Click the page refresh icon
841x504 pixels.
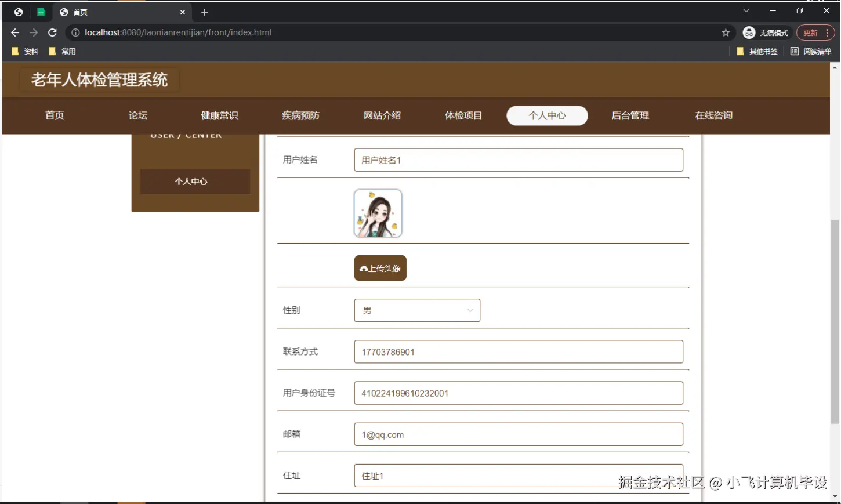click(x=52, y=32)
